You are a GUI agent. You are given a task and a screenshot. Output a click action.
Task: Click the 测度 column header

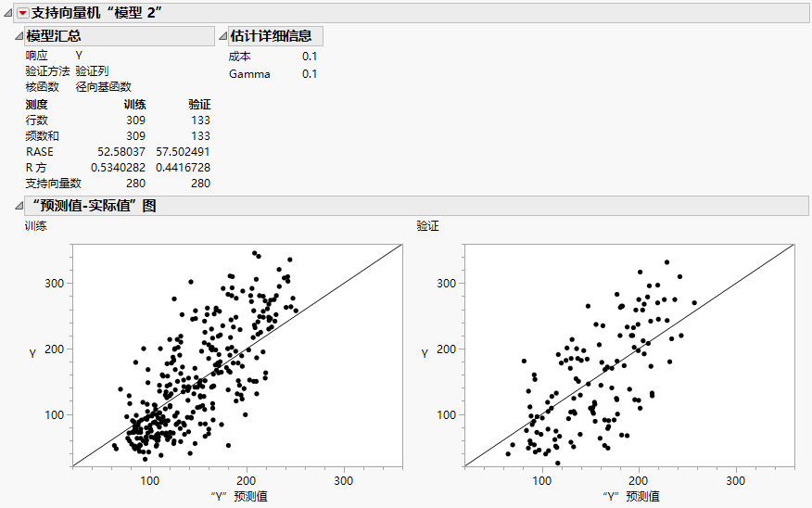click(37, 105)
